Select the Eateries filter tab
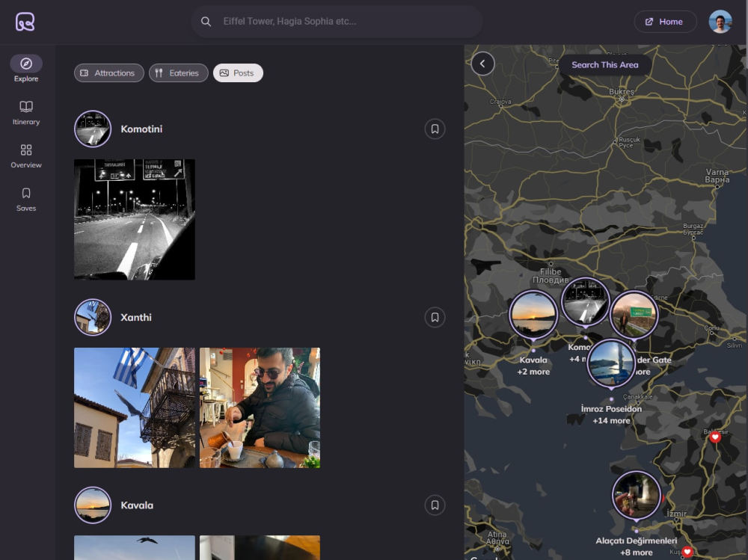 pyautogui.click(x=179, y=73)
